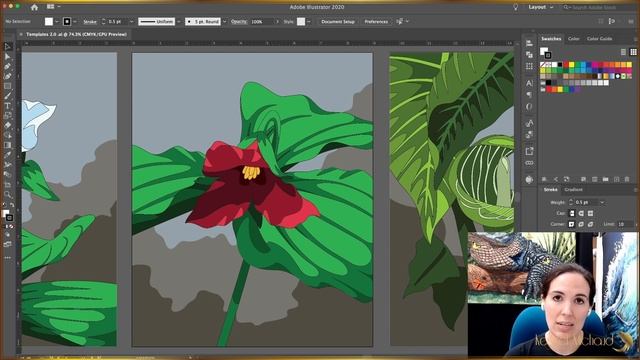Set stroke cap to Round Cap
Image resolution: width=640 pixels, height=360 pixels.
[581, 213]
